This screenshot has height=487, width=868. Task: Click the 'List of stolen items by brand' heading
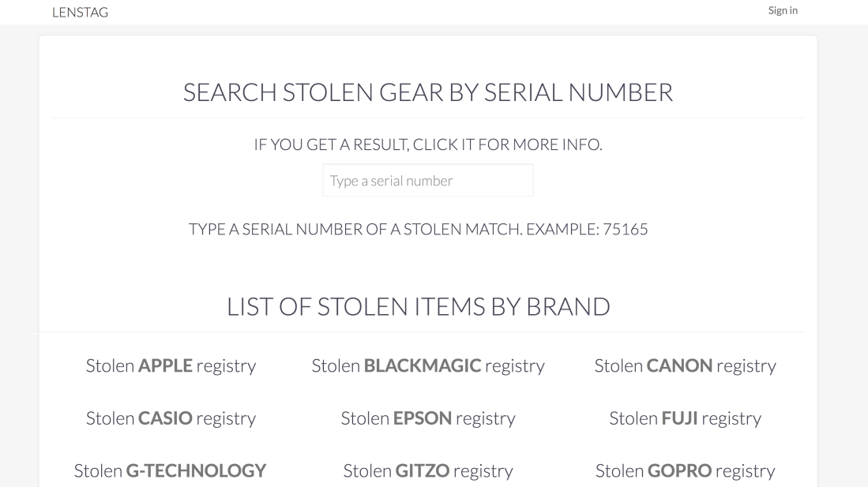tap(418, 307)
